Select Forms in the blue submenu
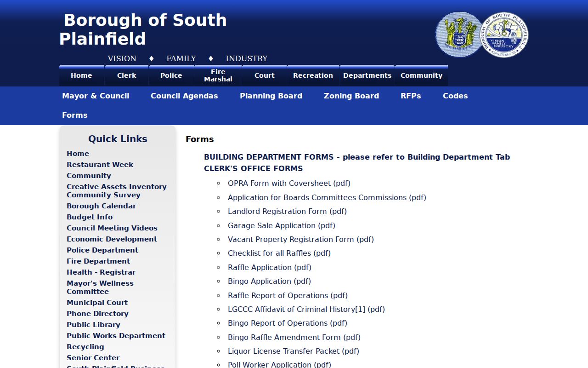Screen dimensions: 588x368 pyautogui.click(x=75, y=115)
